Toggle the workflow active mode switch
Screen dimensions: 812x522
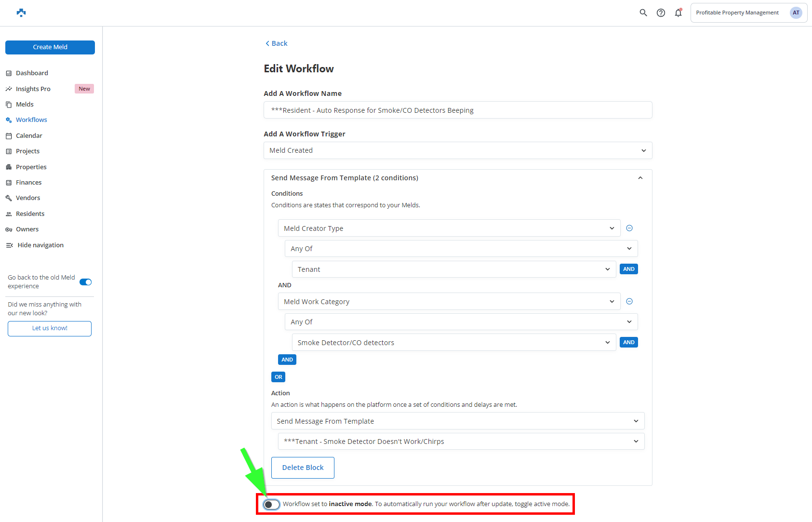[271, 505]
